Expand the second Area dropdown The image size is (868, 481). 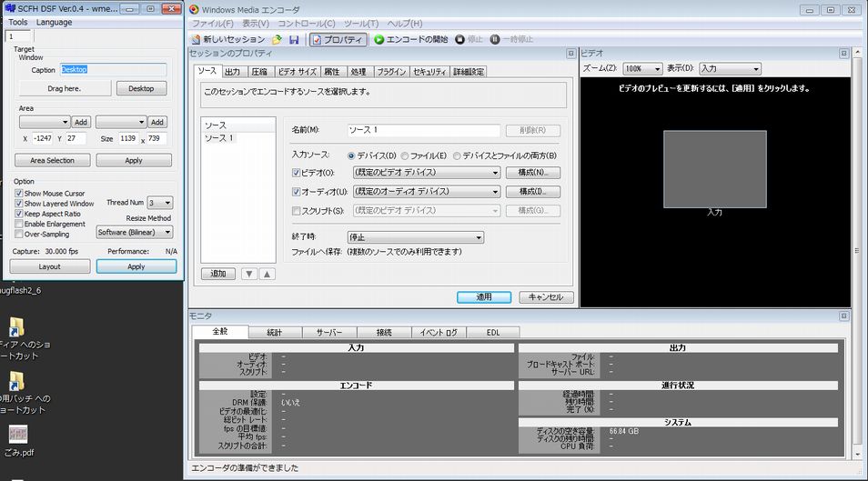(121, 122)
